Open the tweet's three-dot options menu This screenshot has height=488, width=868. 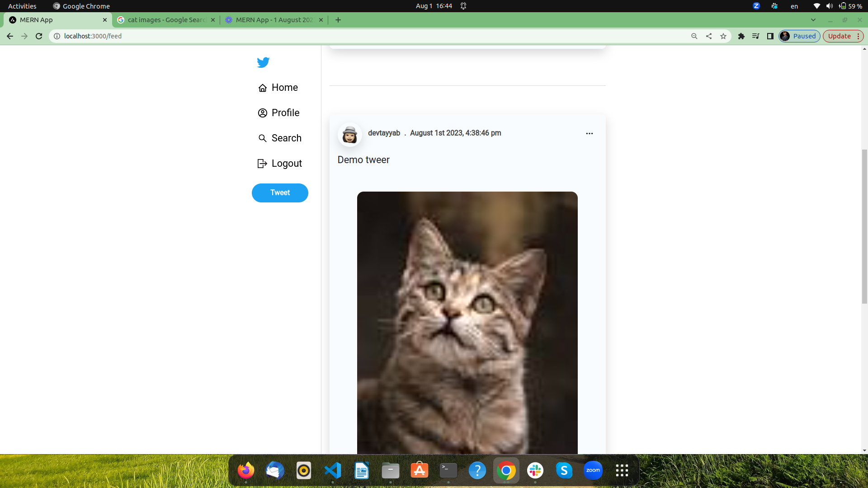tap(589, 133)
